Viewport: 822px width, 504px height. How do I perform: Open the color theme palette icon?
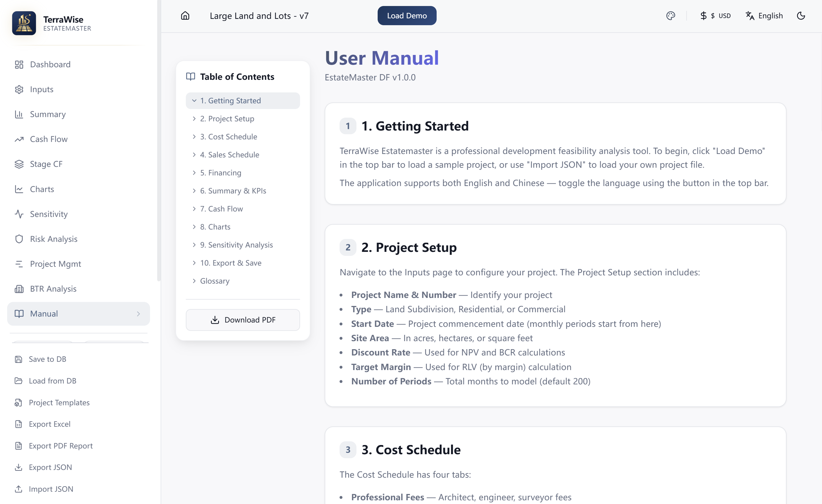click(x=670, y=16)
